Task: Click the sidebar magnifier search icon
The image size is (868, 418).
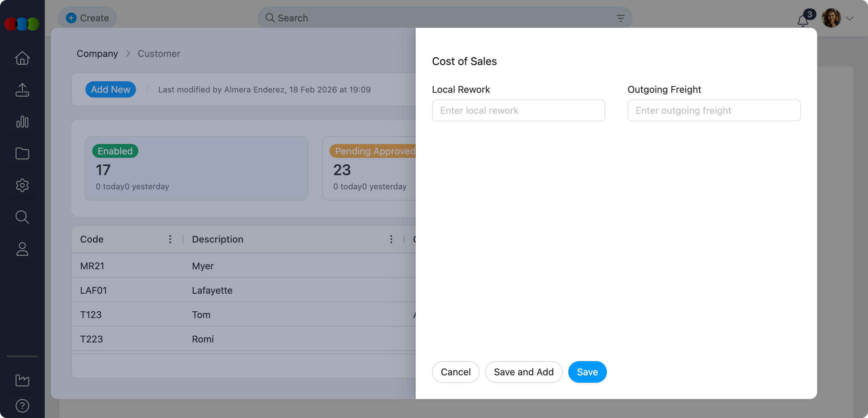Action: (22, 217)
